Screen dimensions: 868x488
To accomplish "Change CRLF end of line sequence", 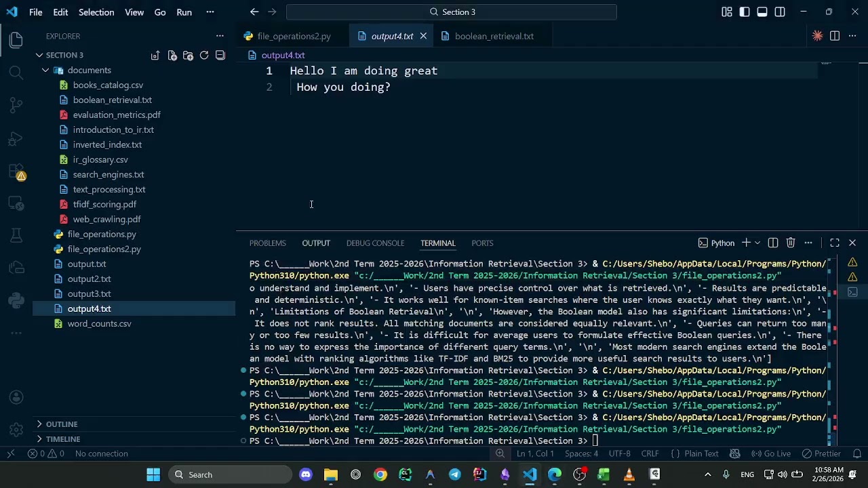I will point(650,454).
